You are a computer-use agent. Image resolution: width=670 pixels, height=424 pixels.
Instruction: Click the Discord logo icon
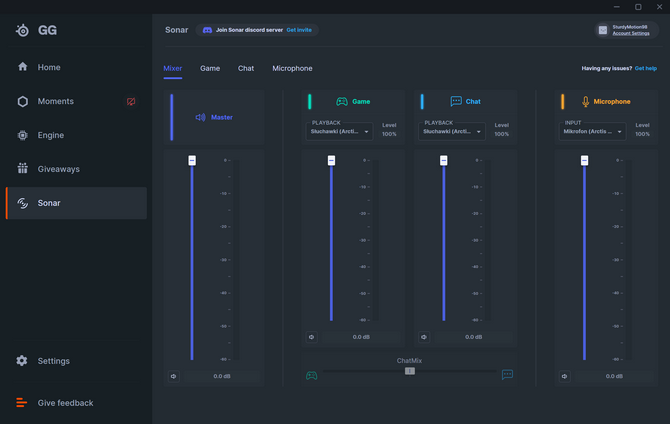pos(207,30)
